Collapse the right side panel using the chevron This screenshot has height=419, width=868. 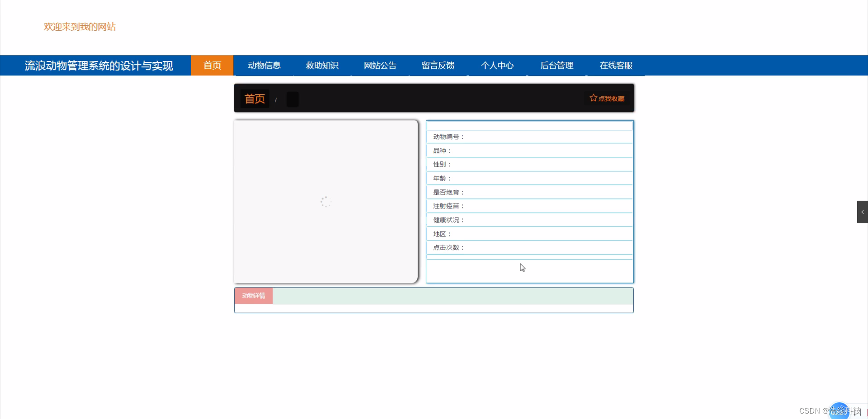[x=863, y=212]
